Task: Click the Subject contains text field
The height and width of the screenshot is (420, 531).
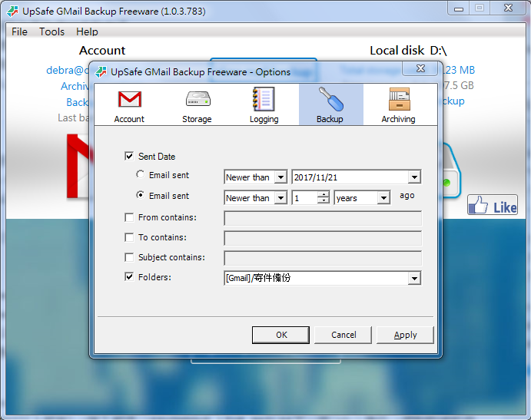Action: click(323, 258)
